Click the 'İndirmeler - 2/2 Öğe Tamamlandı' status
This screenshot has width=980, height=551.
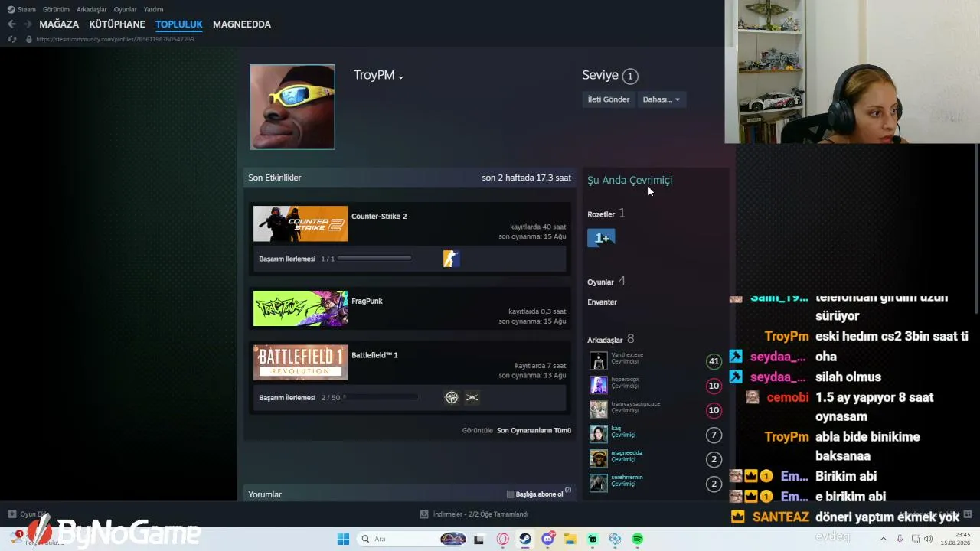tap(481, 514)
